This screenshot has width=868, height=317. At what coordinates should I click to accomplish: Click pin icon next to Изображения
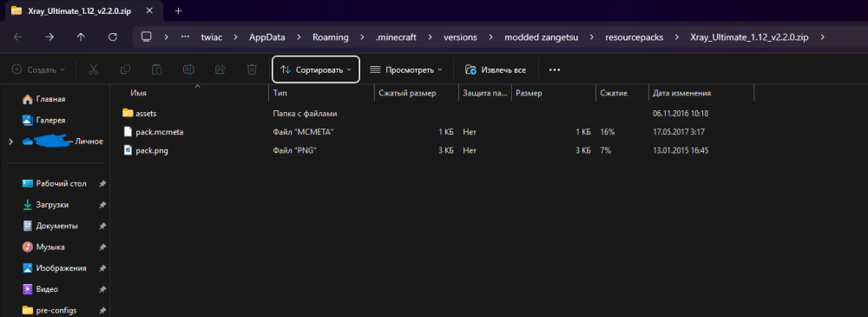(x=102, y=267)
